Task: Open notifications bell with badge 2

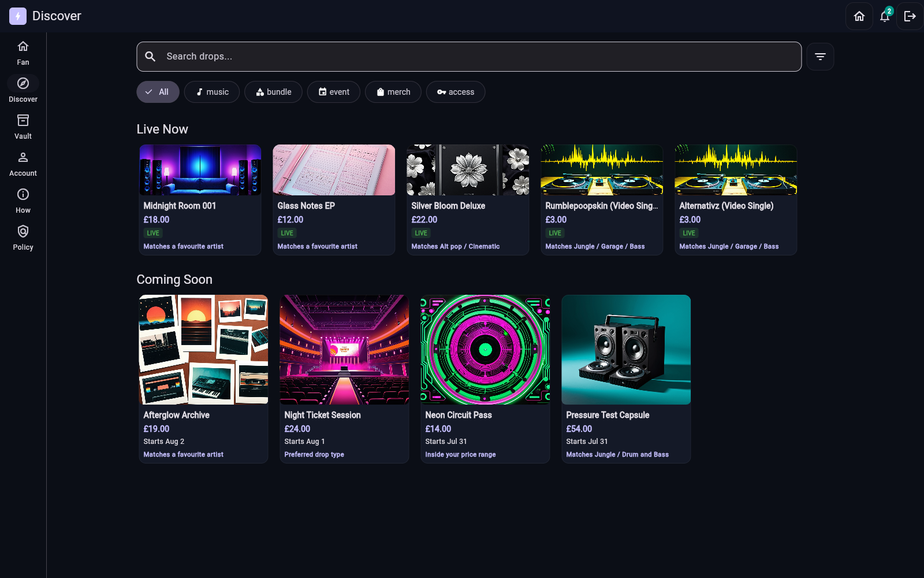Action: (885, 16)
